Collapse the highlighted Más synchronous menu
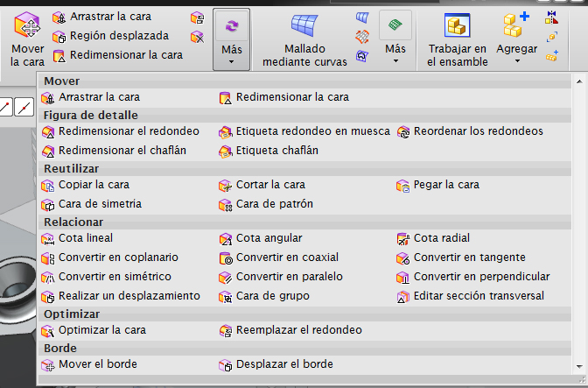The width and height of the screenshot is (588, 388). click(x=232, y=39)
